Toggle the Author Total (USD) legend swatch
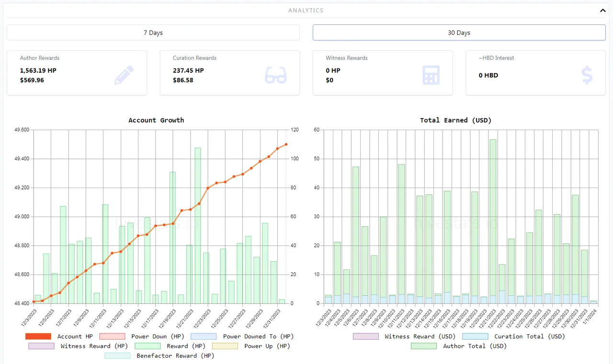Screen dimensions: 613x364 (424, 346)
